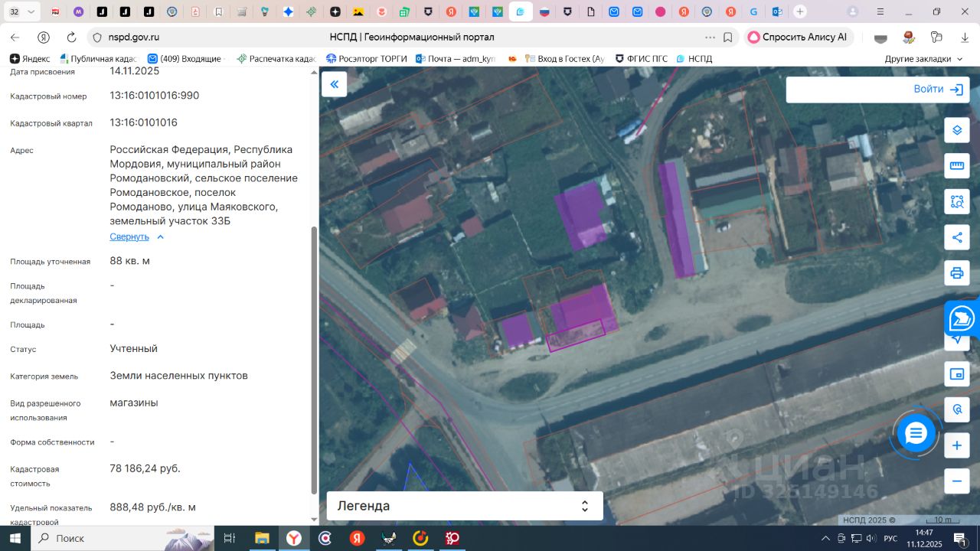Viewport: 980px width, 551px height.
Task: Open Почта — adm_kym bookmark
Action: click(456, 59)
